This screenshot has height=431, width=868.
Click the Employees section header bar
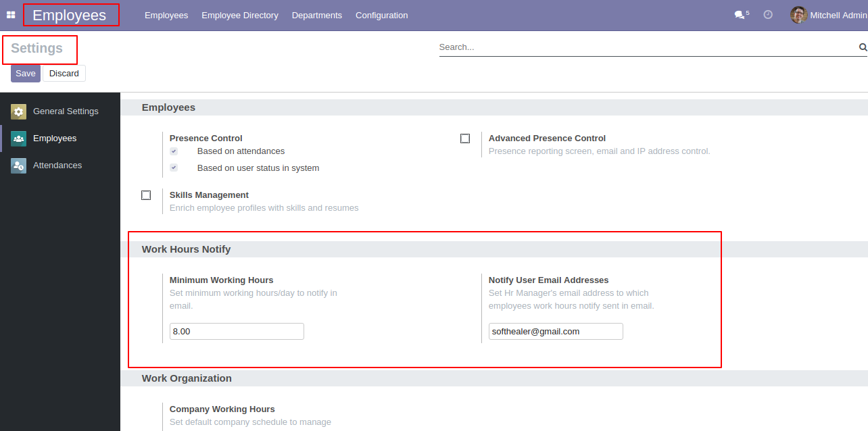click(x=494, y=107)
